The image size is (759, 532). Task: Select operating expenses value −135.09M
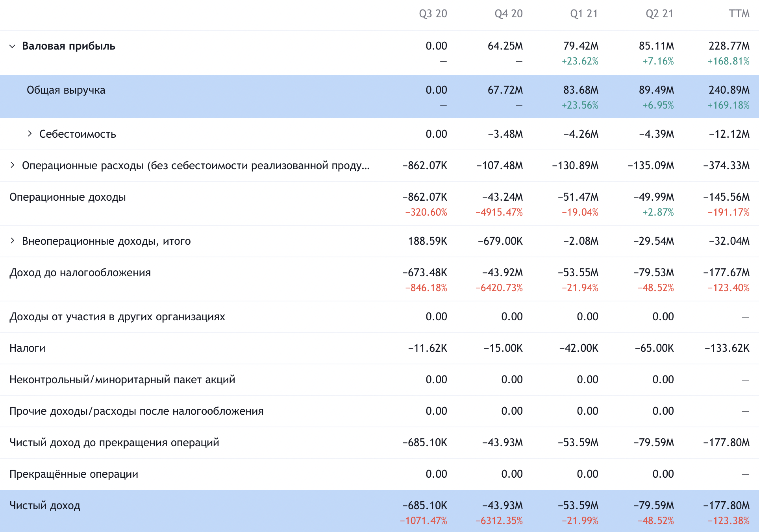point(651,166)
